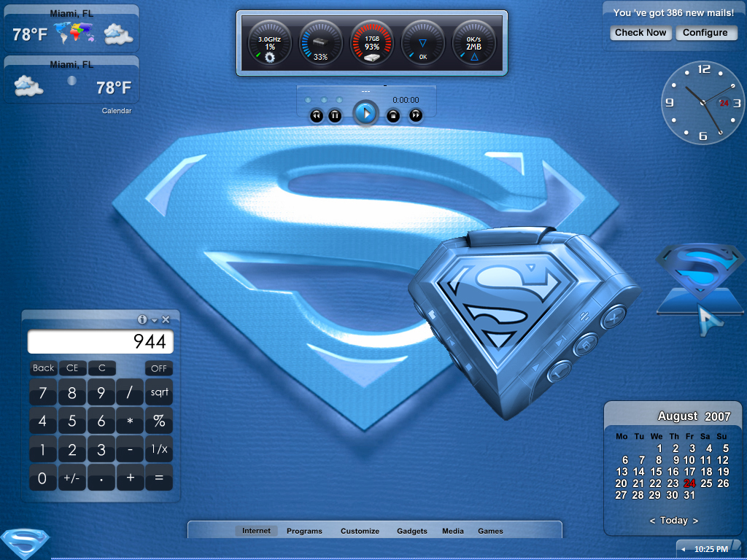Go to next month in calendar

(695, 521)
